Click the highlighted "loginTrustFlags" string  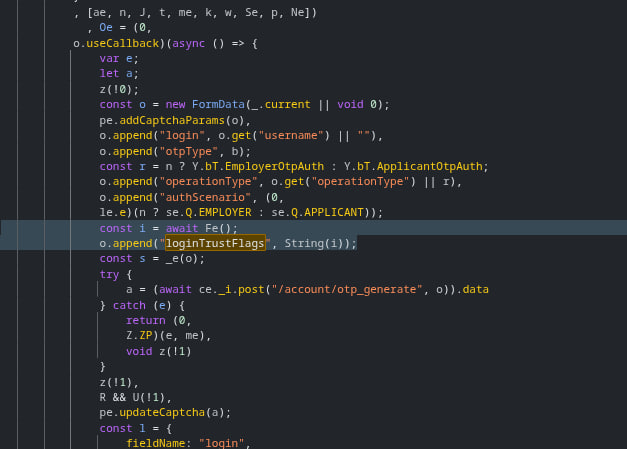tap(215, 243)
